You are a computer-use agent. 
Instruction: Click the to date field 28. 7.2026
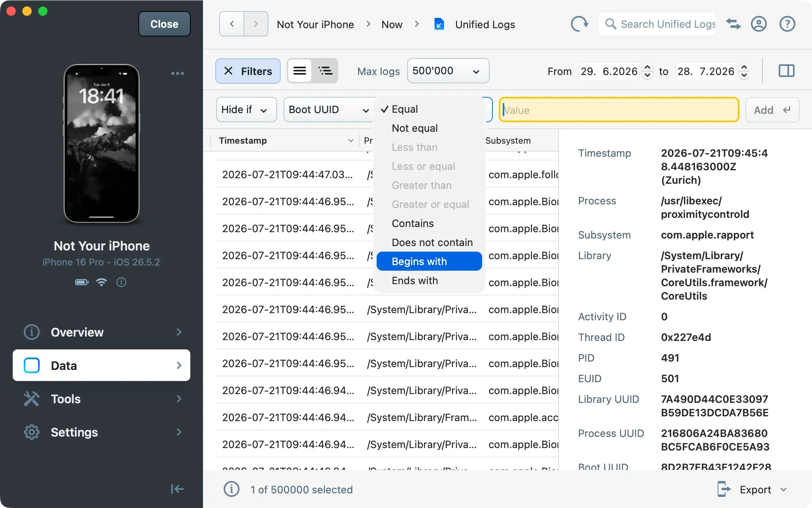(706, 71)
